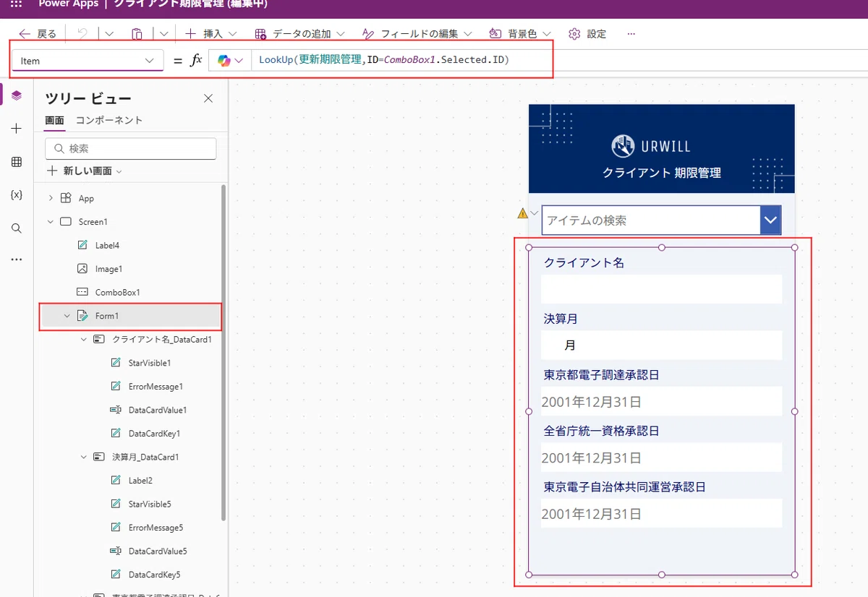This screenshot has height=597, width=868.
Task: Click the undo arrow icon
Action: 82,34
